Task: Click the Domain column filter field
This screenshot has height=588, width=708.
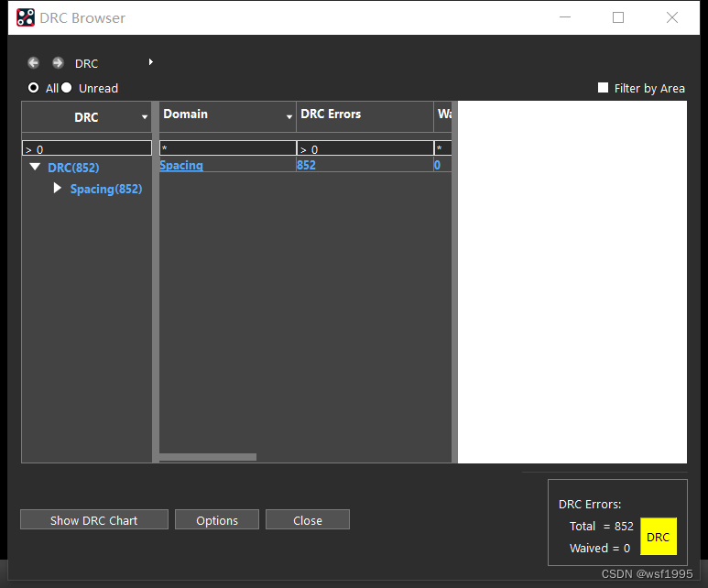Action: [228, 148]
